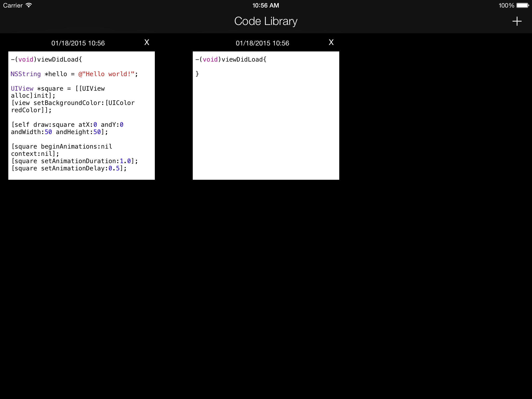Click the setBackgroundColor code line
This screenshot has height=399, width=532.
click(x=73, y=103)
